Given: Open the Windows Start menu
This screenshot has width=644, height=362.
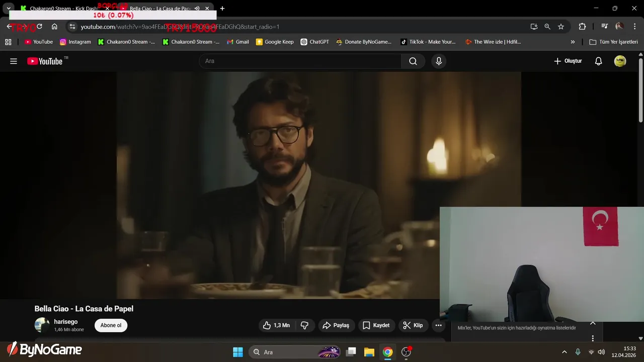Looking at the screenshot, I should pyautogui.click(x=238, y=352).
